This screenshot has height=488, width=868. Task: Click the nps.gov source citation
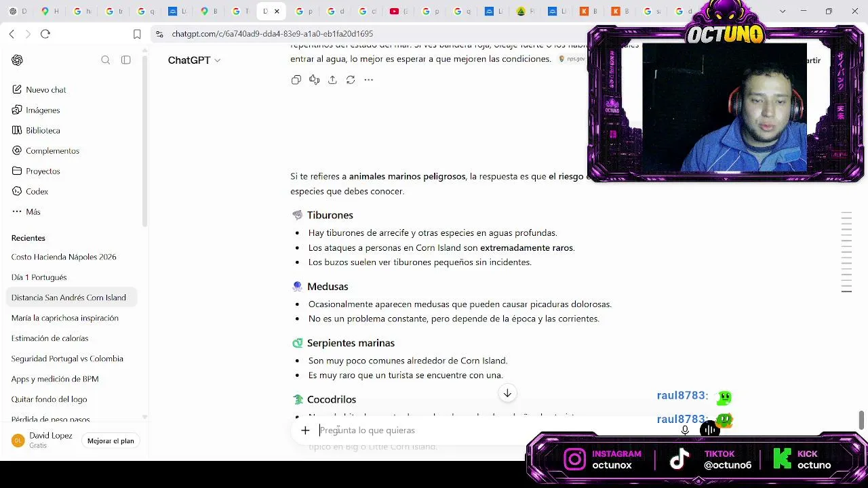tap(572, 59)
